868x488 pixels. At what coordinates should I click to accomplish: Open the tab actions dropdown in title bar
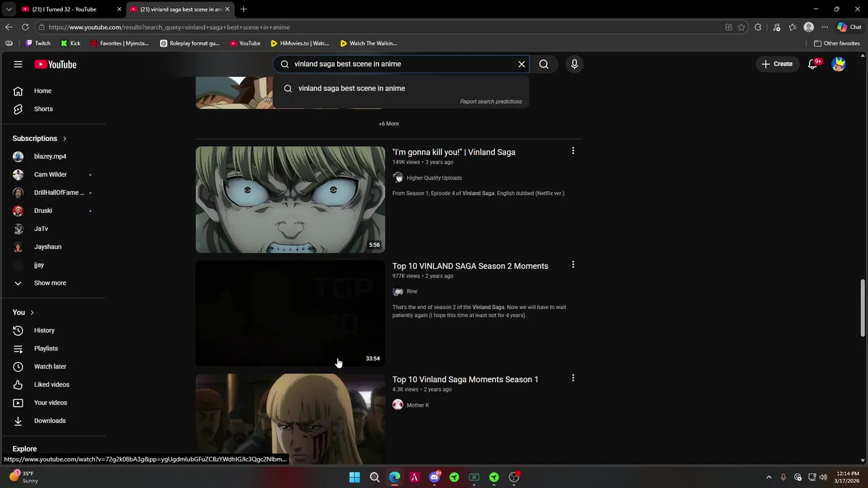9,9
